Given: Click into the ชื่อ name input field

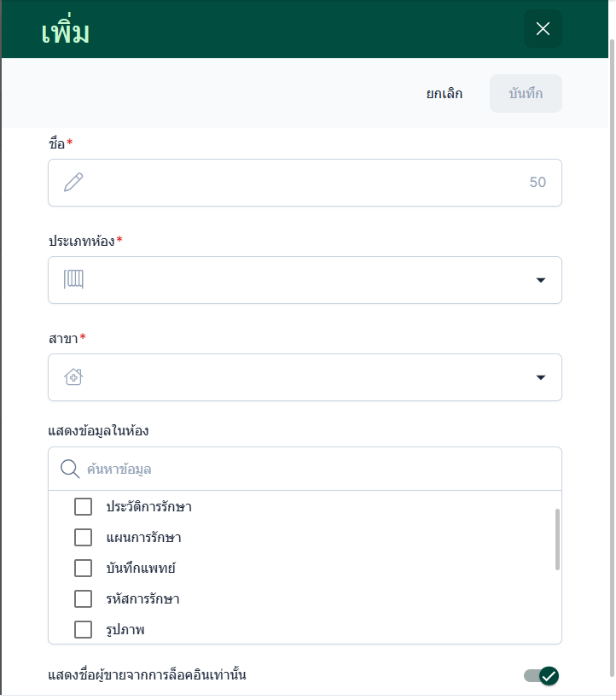Looking at the screenshot, I should (299, 183).
